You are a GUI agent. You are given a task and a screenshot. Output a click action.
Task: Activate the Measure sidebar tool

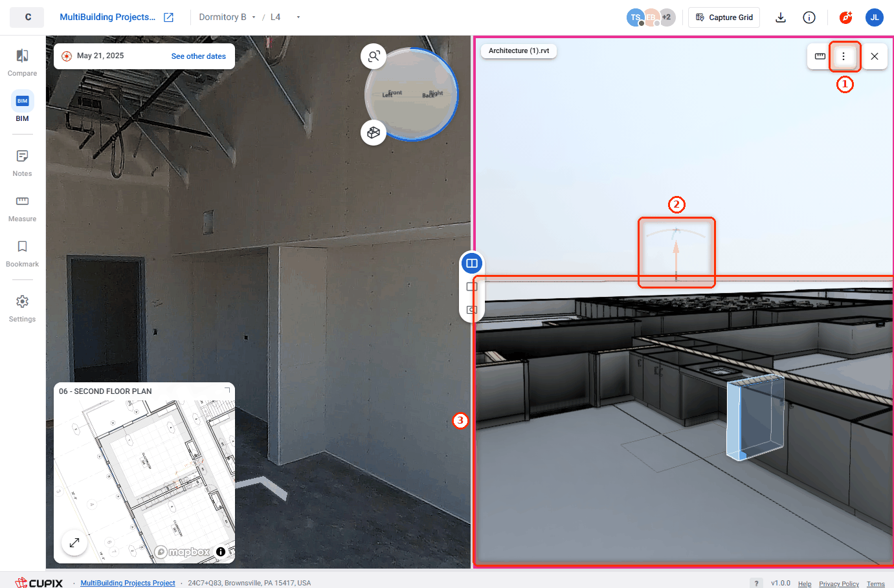pos(22,208)
